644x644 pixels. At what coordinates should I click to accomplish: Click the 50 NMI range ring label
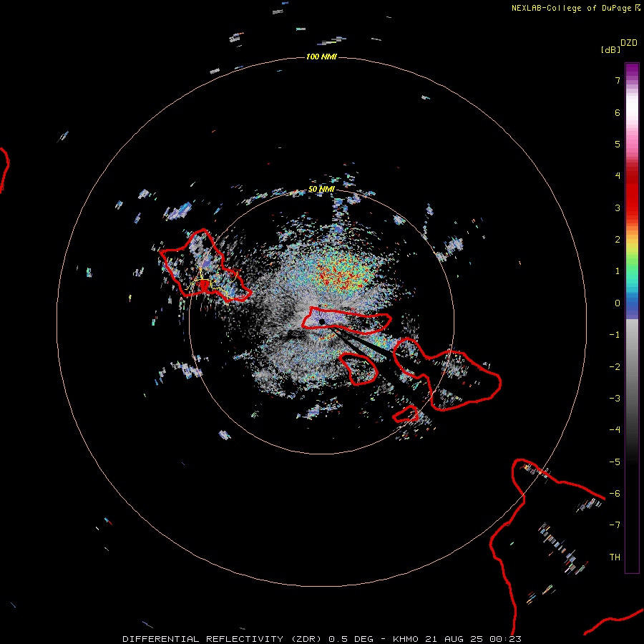coord(321,189)
